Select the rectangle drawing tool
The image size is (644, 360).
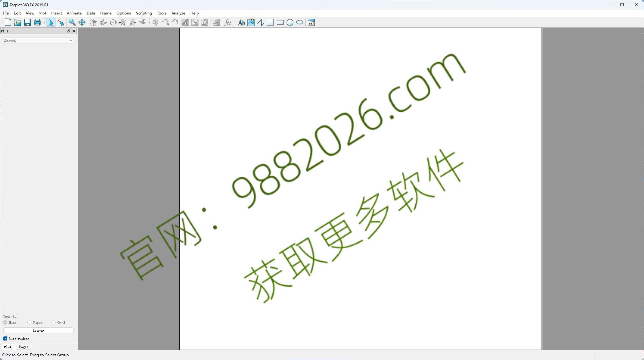[280, 22]
